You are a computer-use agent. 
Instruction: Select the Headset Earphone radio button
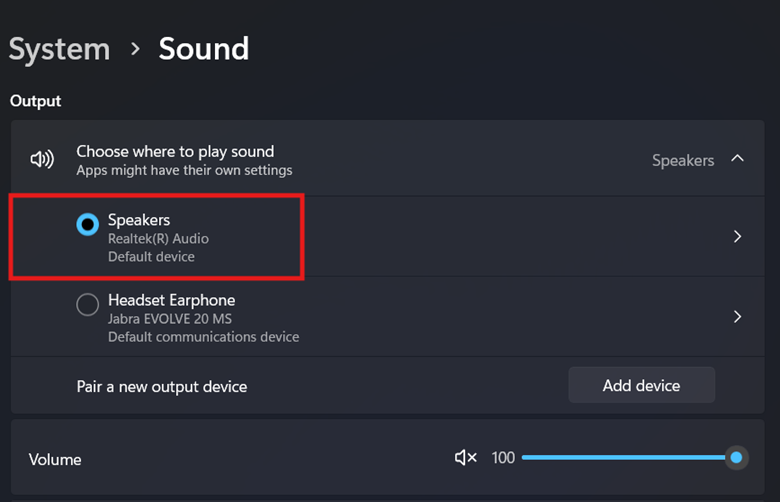(88, 305)
